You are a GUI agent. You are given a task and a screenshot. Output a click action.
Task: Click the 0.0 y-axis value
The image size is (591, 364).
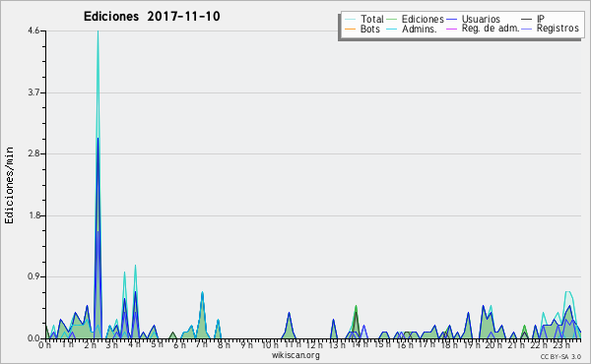coord(33,338)
